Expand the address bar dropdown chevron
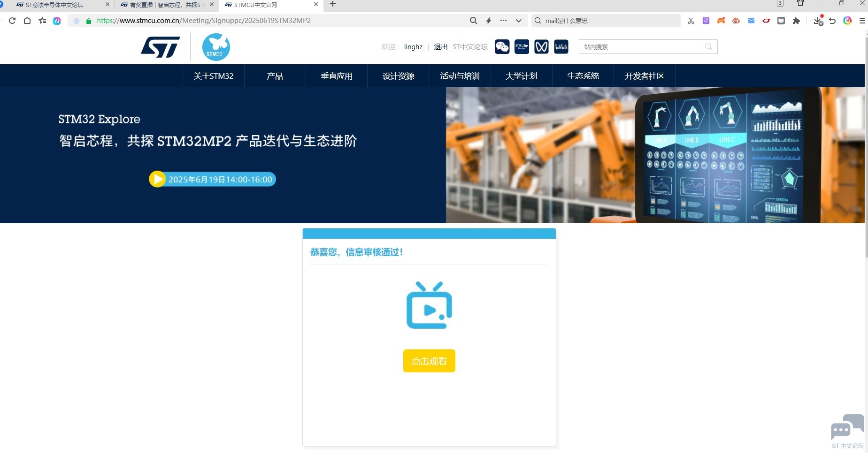The height and width of the screenshot is (453, 868). [x=519, y=21]
